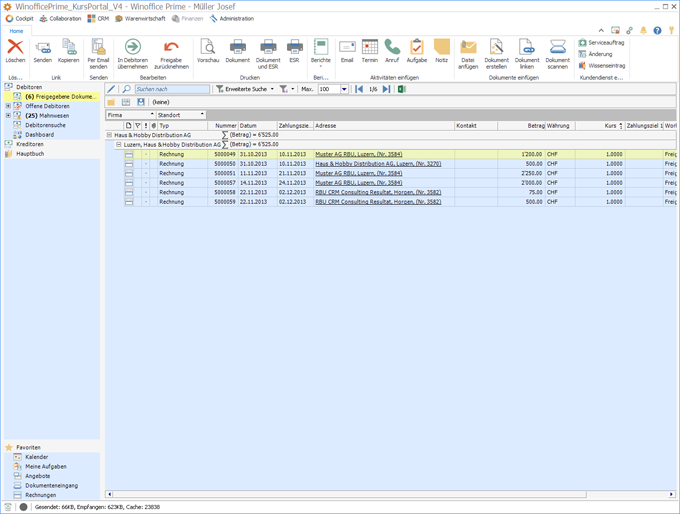Image resolution: width=680 pixels, height=514 pixels.
Task: Send the document Per Email
Action: click(98, 54)
